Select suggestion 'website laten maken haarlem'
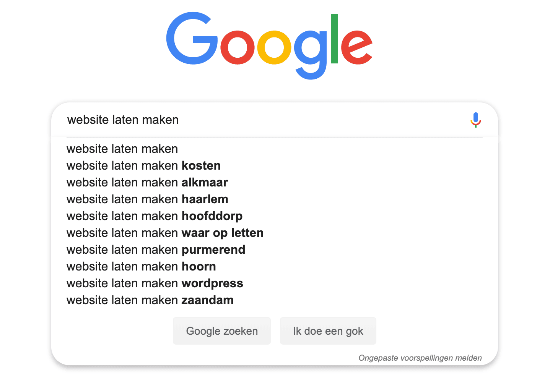The image size is (550, 392). [x=147, y=199]
